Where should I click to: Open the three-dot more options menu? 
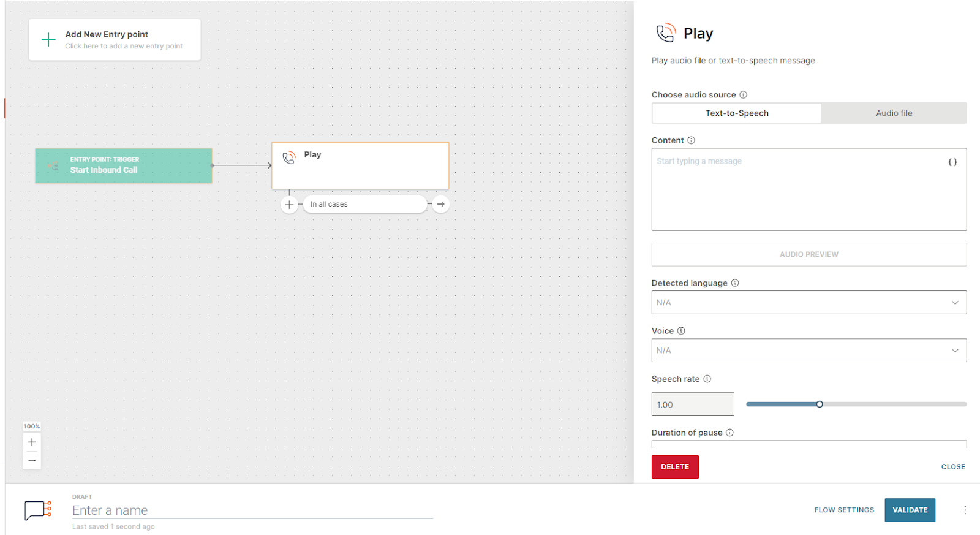[x=965, y=510]
